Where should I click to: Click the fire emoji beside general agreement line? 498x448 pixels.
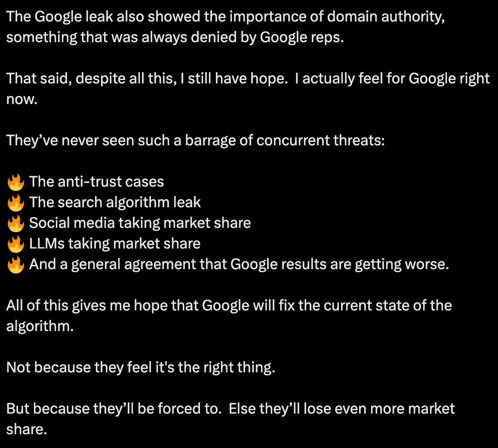coord(15,264)
